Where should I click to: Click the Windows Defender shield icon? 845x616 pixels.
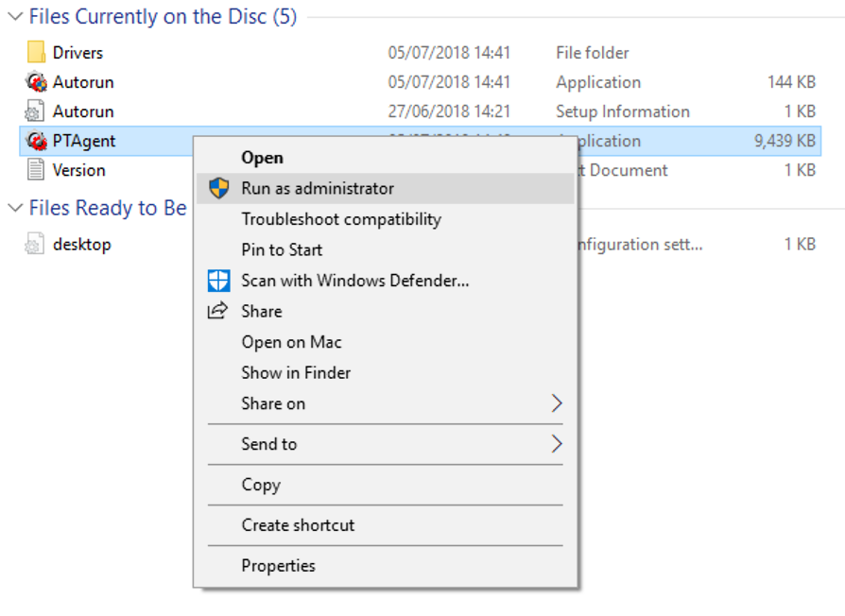coord(218,281)
